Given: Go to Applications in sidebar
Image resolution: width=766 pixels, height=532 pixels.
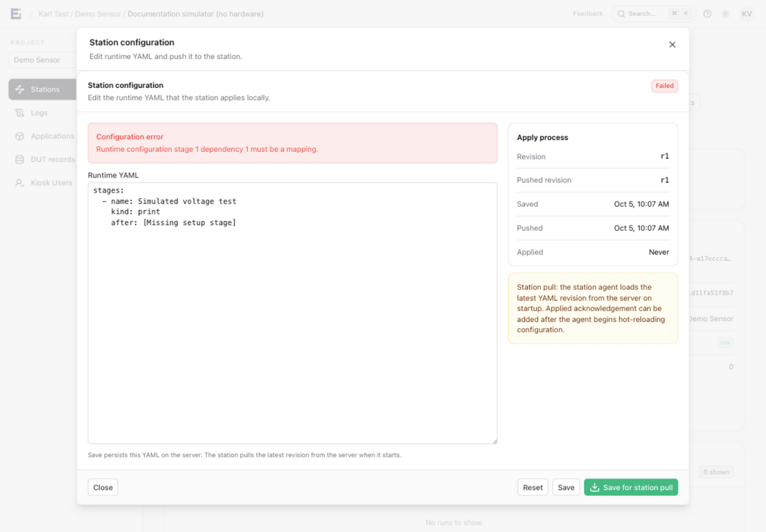Looking at the screenshot, I should coord(42,136).
